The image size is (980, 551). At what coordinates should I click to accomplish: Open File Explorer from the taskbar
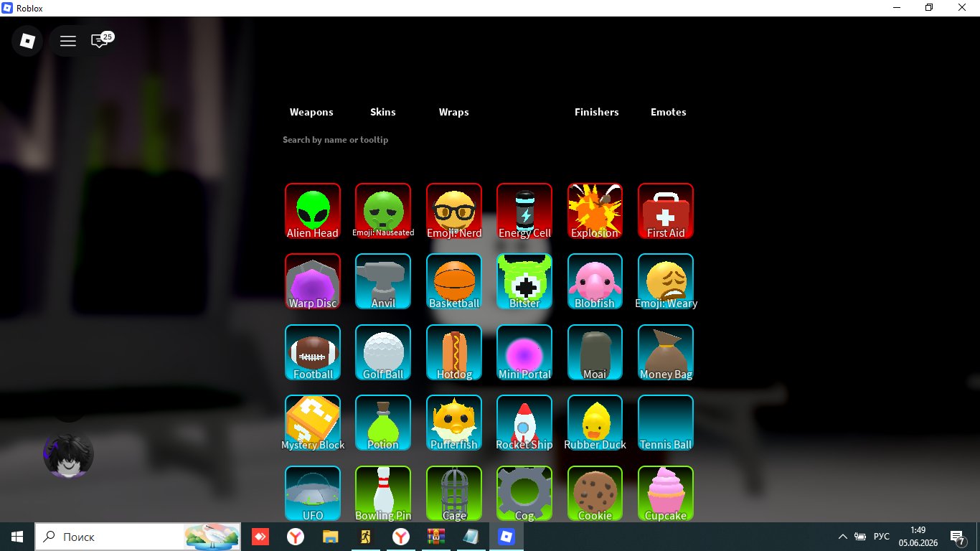[x=330, y=537]
